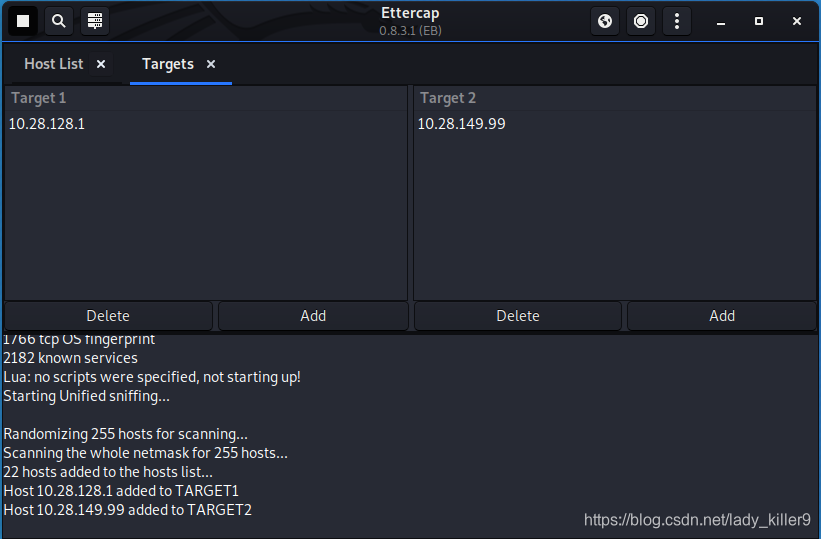Select 10.28.128.1 in Target 1 list
The height and width of the screenshot is (539, 821).
[x=206, y=124]
